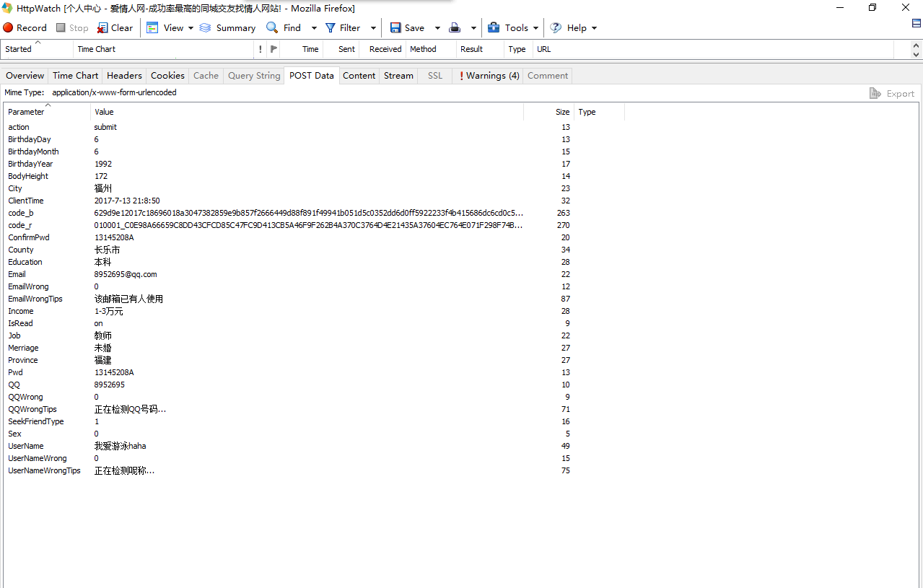Switch to the Headers tab
The height and width of the screenshot is (588, 923).
point(124,76)
